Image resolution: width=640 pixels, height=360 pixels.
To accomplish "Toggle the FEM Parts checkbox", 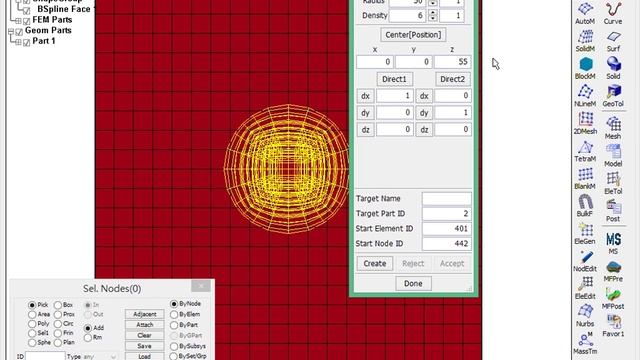I will click(27, 21).
